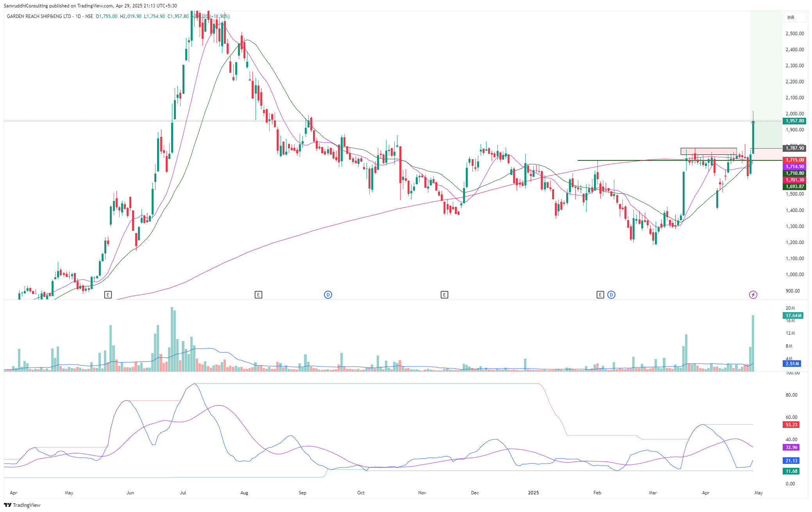Select the green long-position target zone
Image resolution: width=812 pixels, height=512 pixels.
point(766,80)
